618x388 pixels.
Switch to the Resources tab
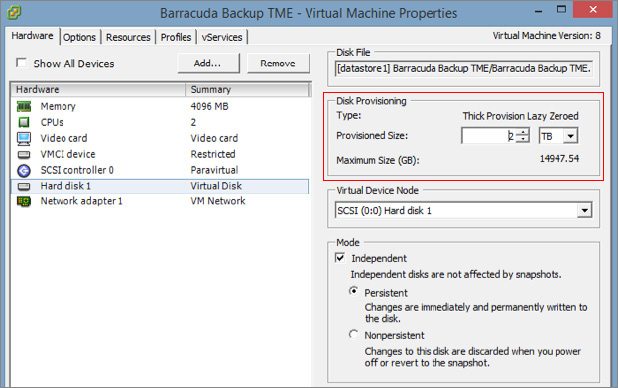coord(128,37)
